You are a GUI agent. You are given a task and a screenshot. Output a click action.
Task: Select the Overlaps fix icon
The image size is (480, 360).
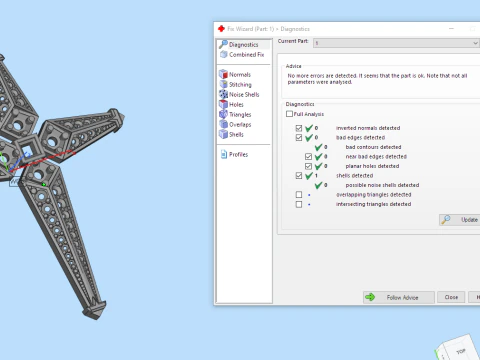tap(223, 124)
